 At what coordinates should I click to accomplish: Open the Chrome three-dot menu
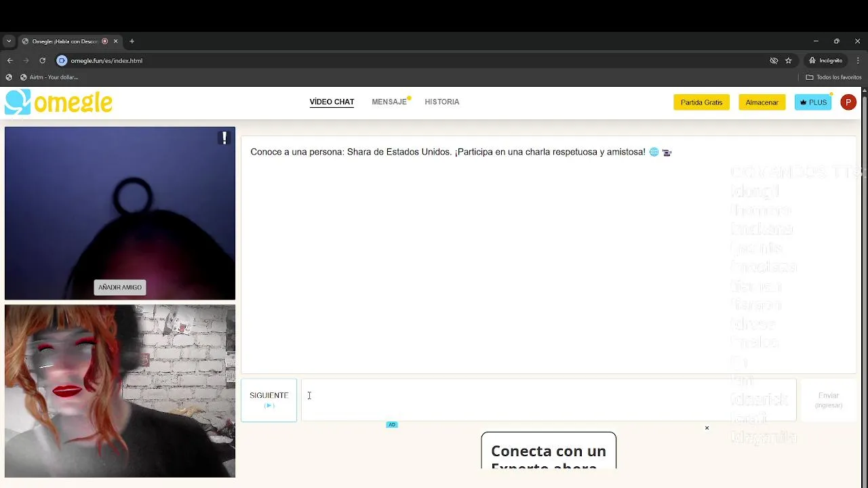pyautogui.click(x=858, y=60)
